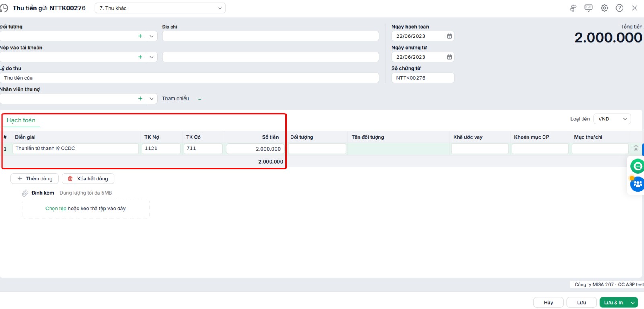644x309 pixels.
Task: Click the Lưu & In button
Action: click(x=613, y=303)
